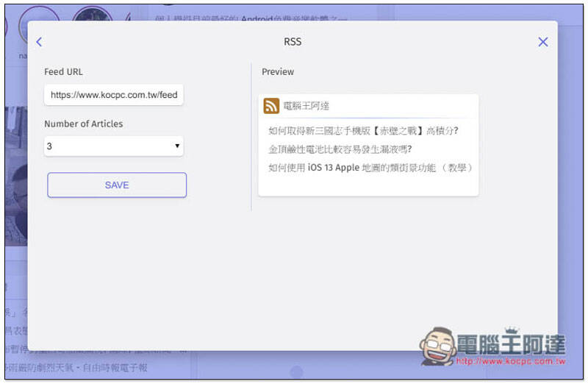
Task: Click the orange RSS feed icon in Preview
Action: coord(271,106)
